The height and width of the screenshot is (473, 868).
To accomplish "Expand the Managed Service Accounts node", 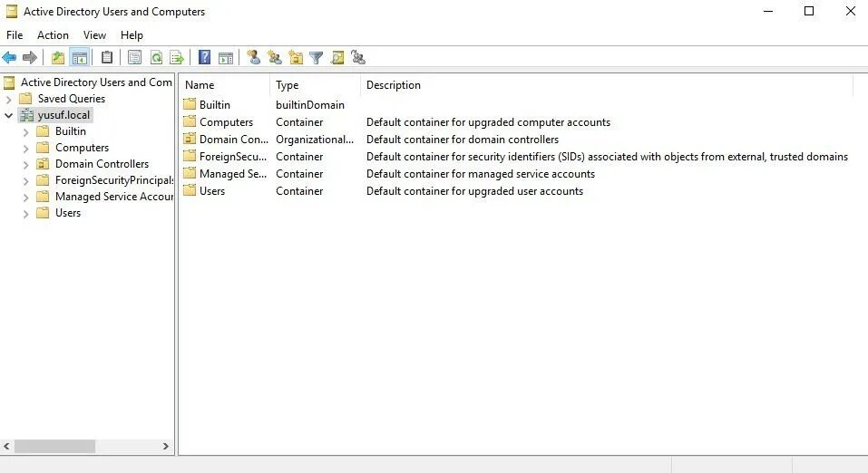I will point(25,198).
